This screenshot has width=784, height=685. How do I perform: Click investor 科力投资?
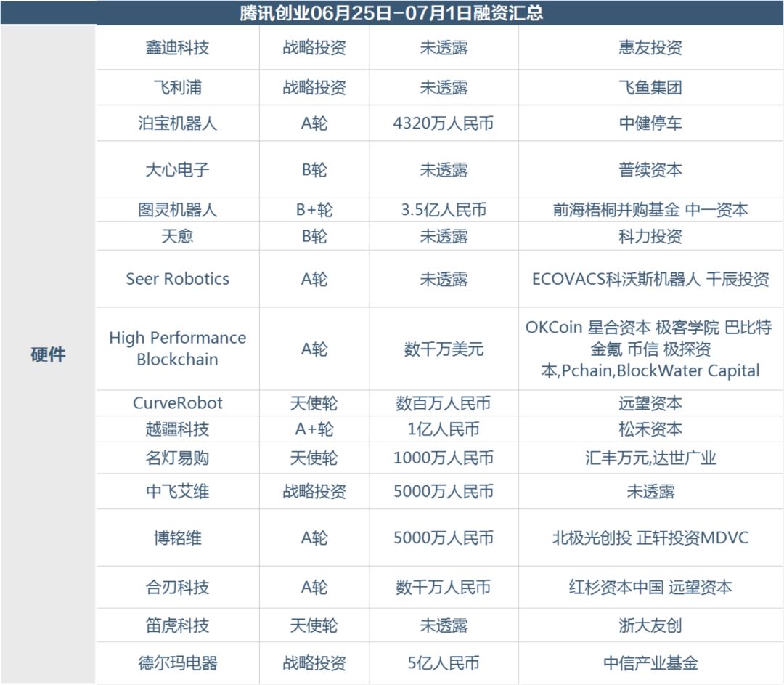pos(650,236)
